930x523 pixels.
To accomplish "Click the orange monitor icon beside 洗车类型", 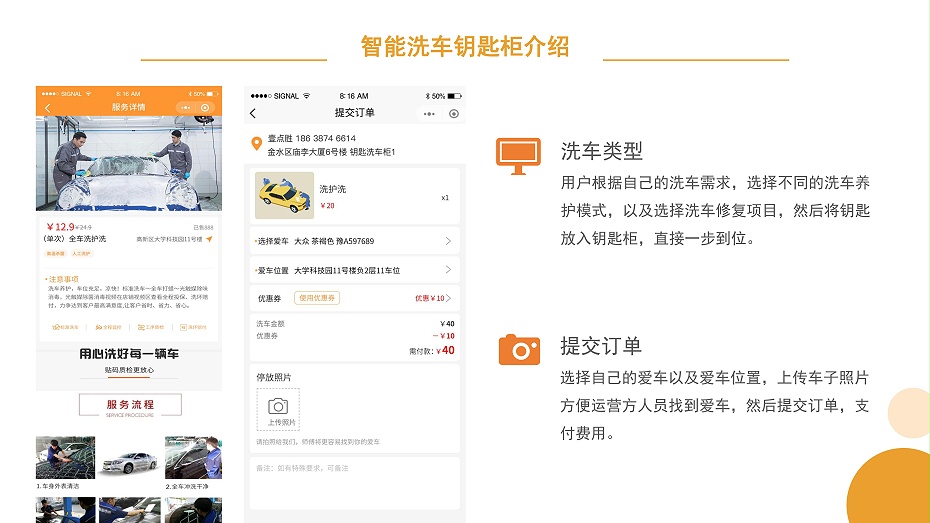I will [518, 156].
